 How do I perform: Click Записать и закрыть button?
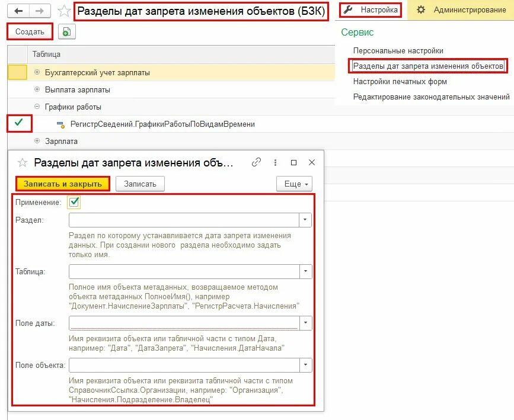tap(63, 184)
